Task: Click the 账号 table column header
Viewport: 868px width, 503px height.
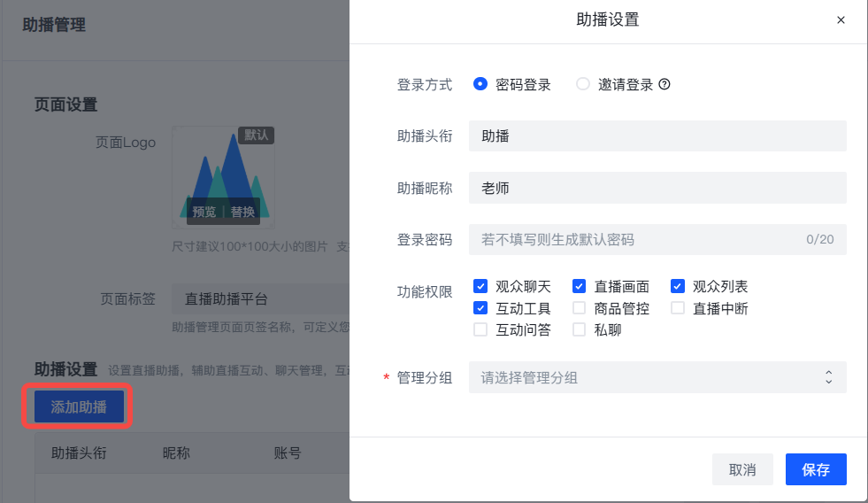Action: [288, 453]
